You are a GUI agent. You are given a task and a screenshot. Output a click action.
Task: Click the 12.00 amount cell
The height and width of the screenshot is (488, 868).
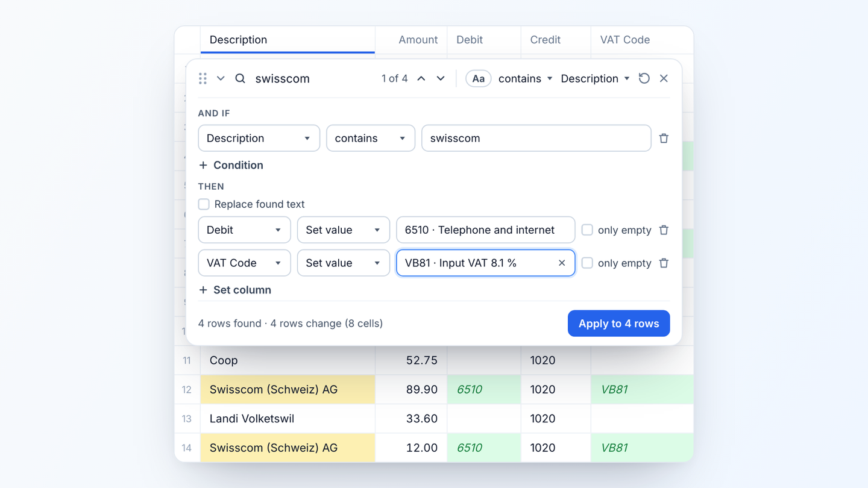[411, 448]
